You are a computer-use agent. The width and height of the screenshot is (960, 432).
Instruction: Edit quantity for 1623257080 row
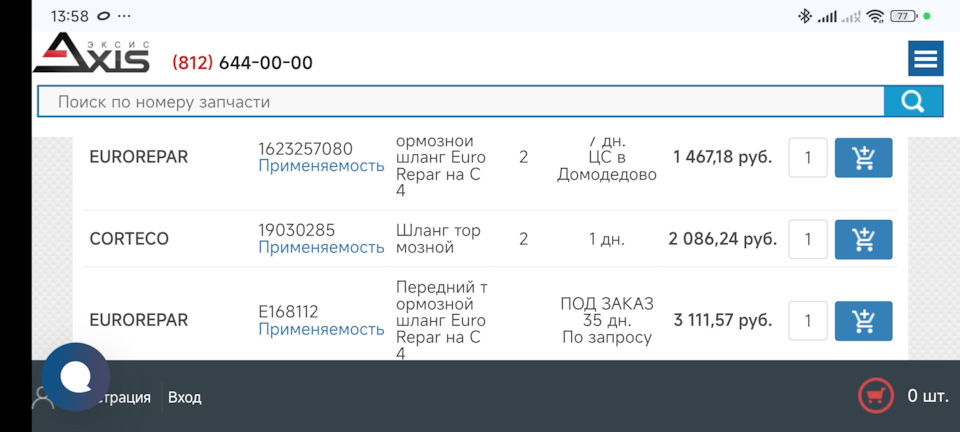point(808,158)
